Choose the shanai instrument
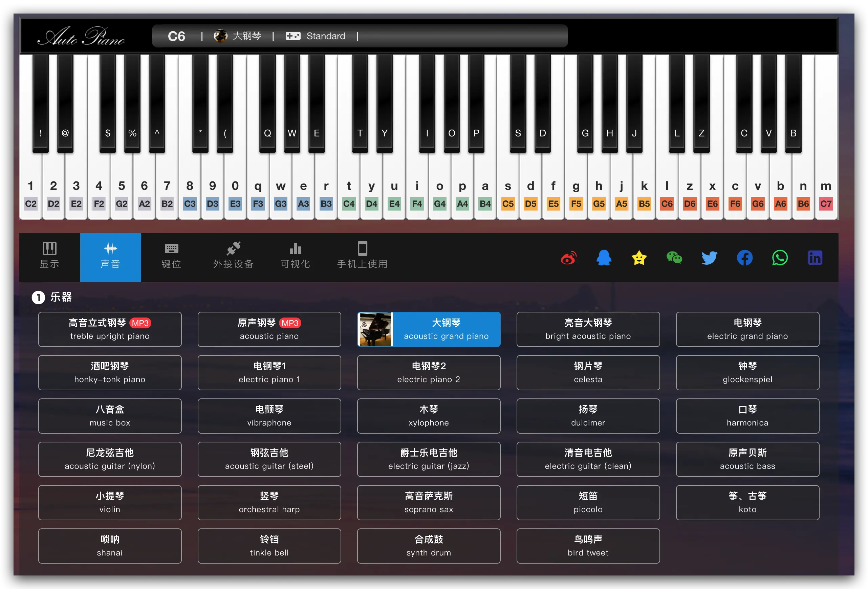Image resolution: width=868 pixels, height=589 pixels. point(110,546)
